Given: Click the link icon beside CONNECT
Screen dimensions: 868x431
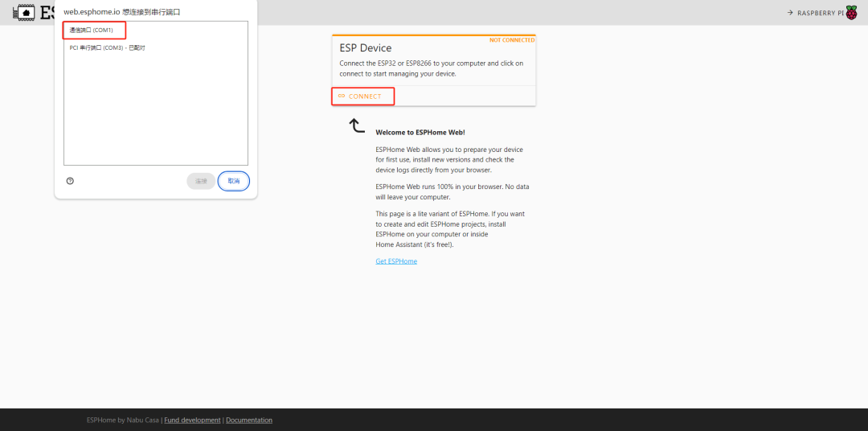Looking at the screenshot, I should tap(342, 96).
